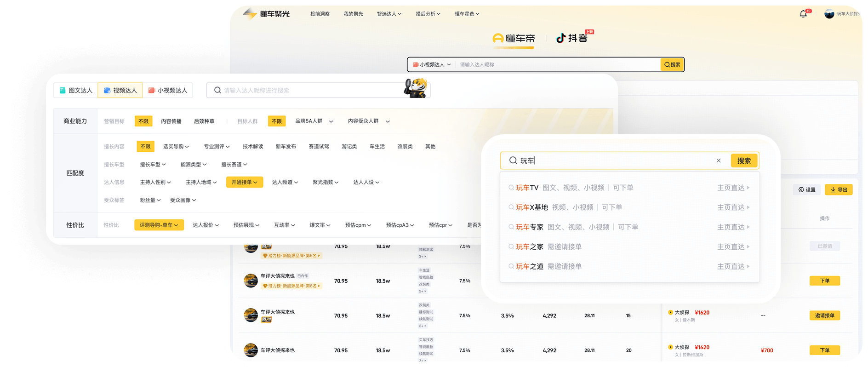868x367 pixels.
Task: Expand 粉丝量 dropdown
Action: (x=150, y=201)
